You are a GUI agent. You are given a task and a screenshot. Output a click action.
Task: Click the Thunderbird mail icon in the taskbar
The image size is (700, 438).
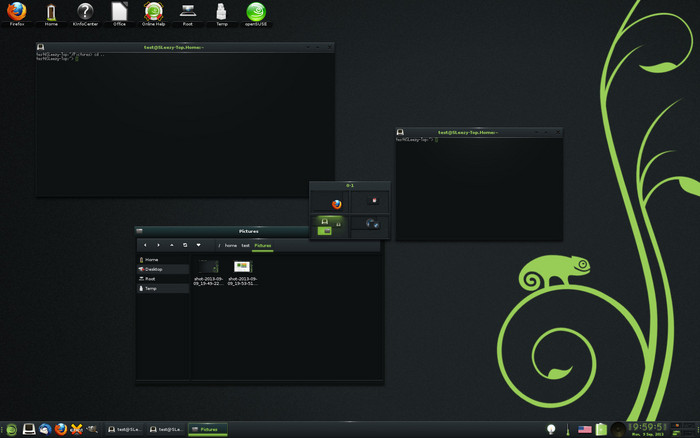(x=45, y=429)
